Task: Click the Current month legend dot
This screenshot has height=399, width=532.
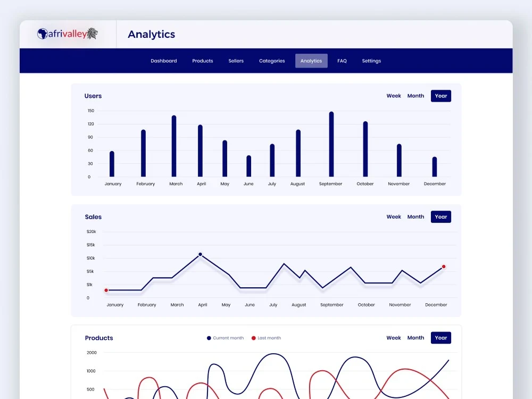Action: (208, 338)
